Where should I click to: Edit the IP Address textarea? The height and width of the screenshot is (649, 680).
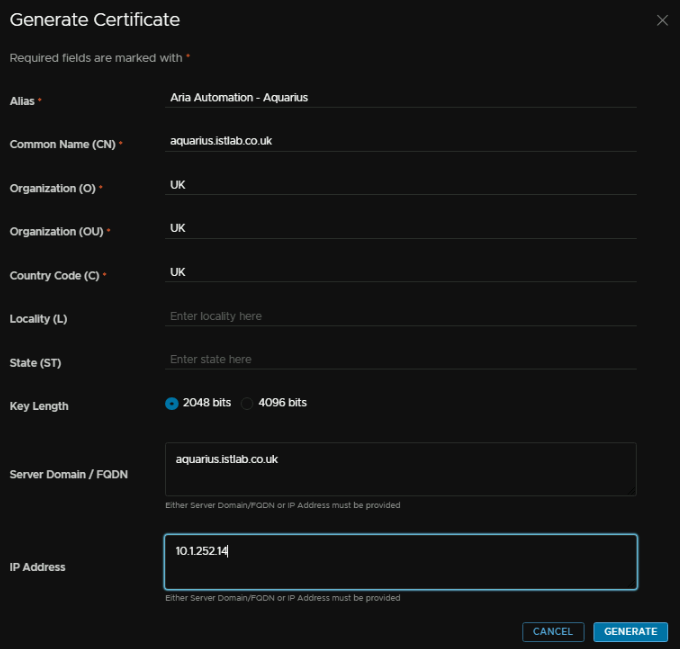[x=401, y=562]
